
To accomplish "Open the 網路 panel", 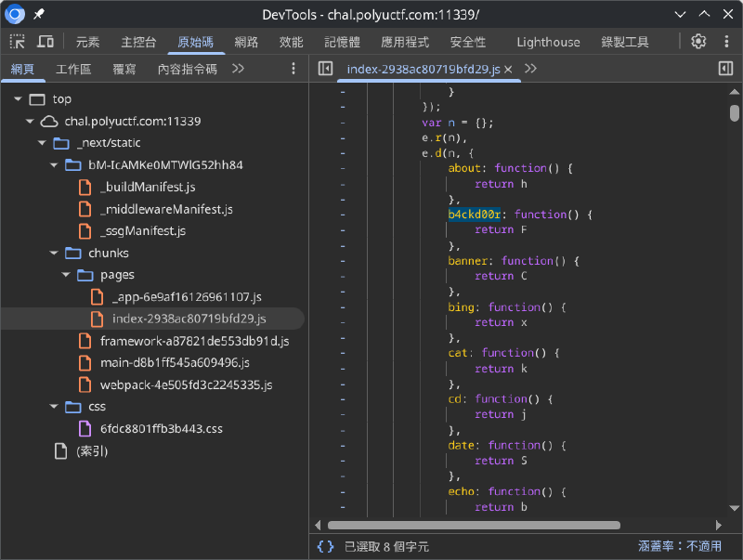I will click(246, 42).
